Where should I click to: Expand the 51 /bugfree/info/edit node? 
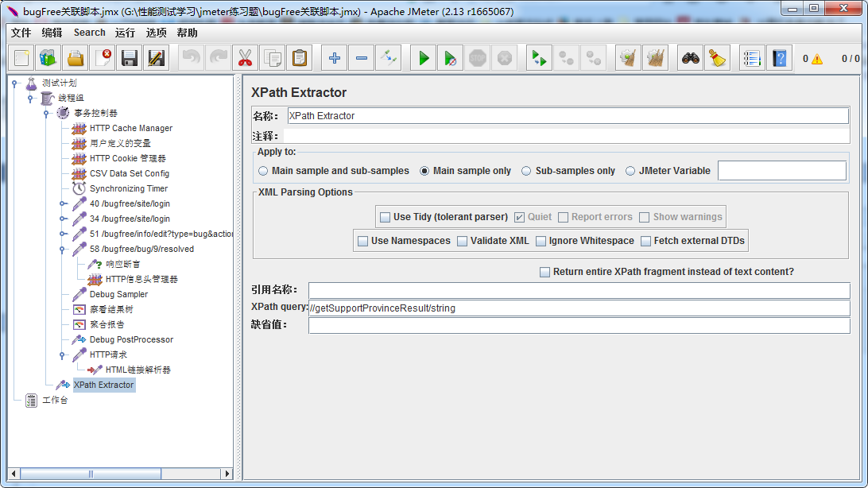coord(63,234)
